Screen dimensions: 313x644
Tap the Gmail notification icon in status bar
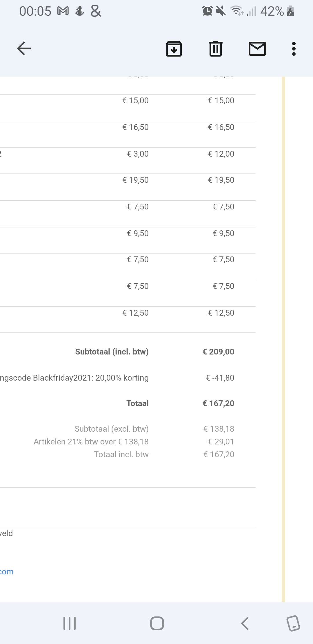(63, 11)
